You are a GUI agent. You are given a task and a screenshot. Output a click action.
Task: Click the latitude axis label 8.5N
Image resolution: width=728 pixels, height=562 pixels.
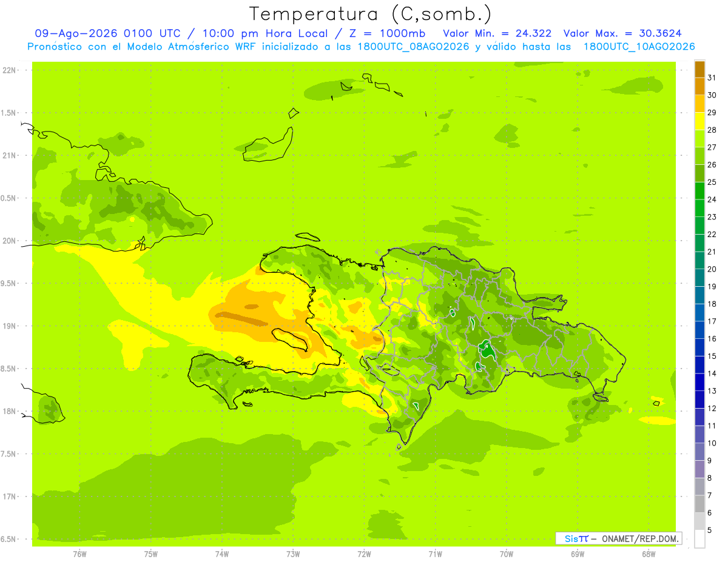9,369
